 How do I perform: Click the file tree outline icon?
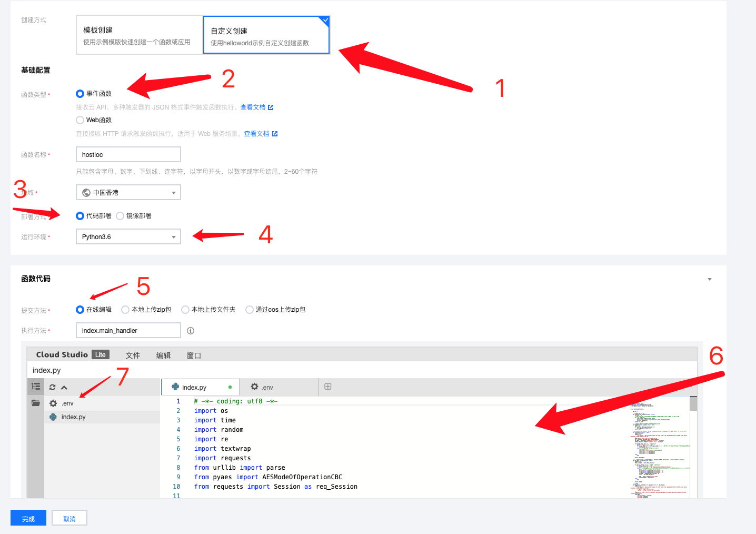pos(36,387)
